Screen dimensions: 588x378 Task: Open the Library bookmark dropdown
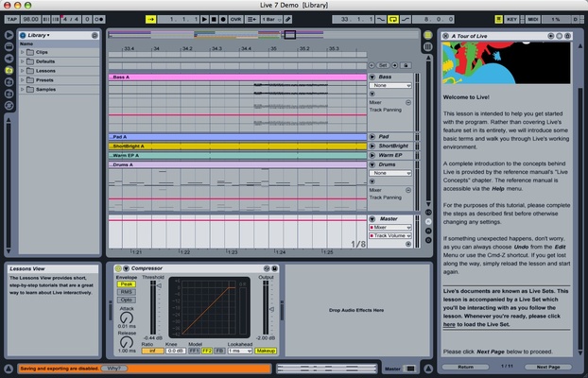tap(38, 35)
